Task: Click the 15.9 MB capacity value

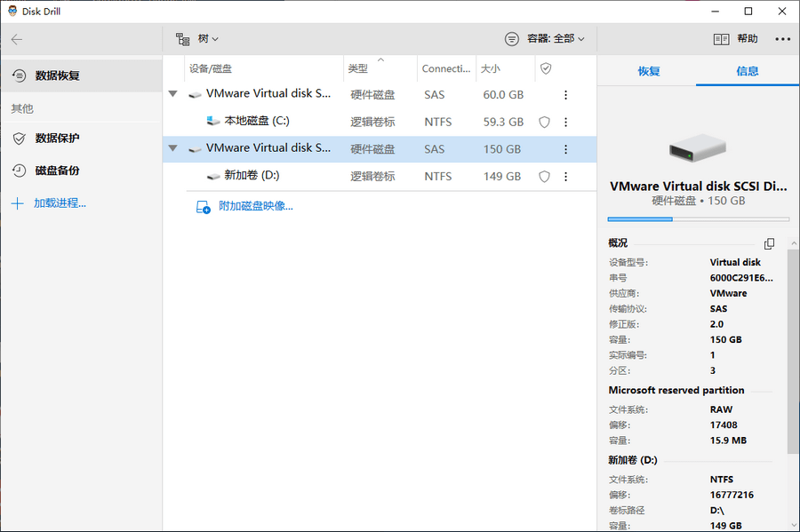Action: [x=728, y=441]
